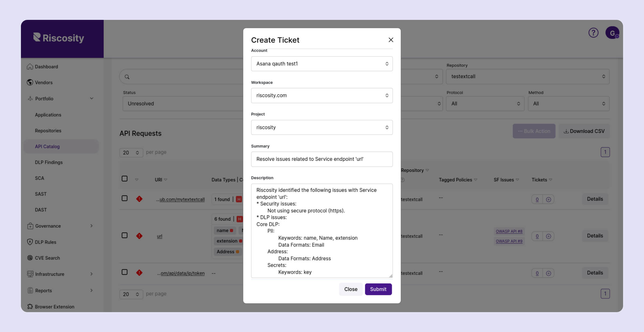
Task: Change top per page selector 20
Action: pyautogui.click(x=131, y=153)
